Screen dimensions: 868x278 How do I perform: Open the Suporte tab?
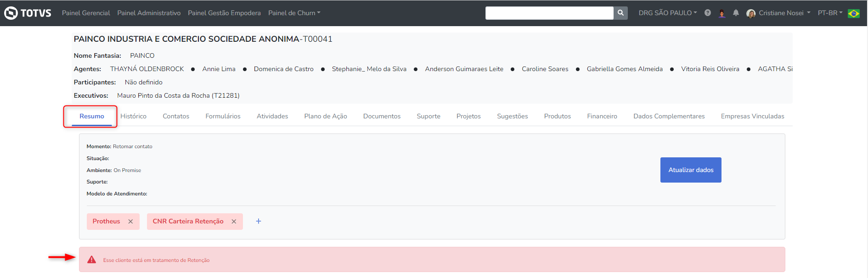428,116
